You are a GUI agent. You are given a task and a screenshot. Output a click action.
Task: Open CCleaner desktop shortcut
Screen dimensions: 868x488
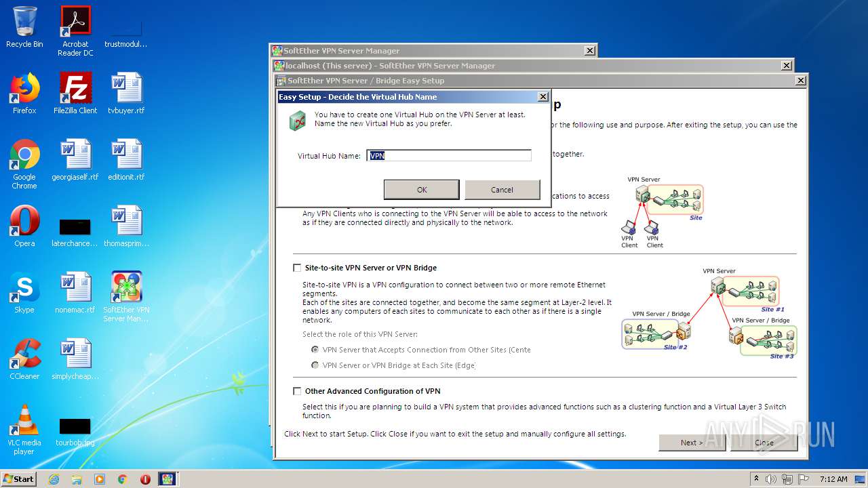click(x=24, y=359)
